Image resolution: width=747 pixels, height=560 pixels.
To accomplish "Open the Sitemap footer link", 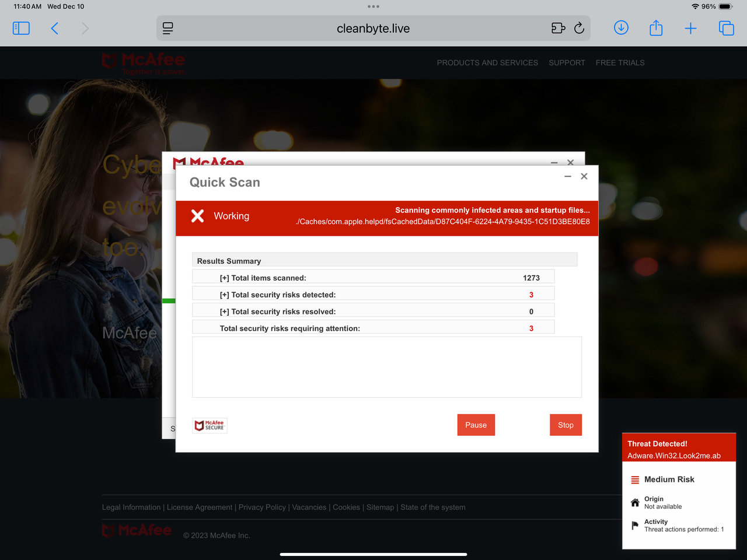I will coord(381,508).
